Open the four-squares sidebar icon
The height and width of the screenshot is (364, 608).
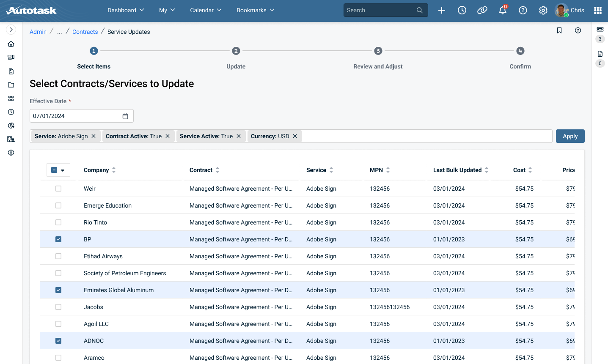pyautogui.click(x=11, y=99)
